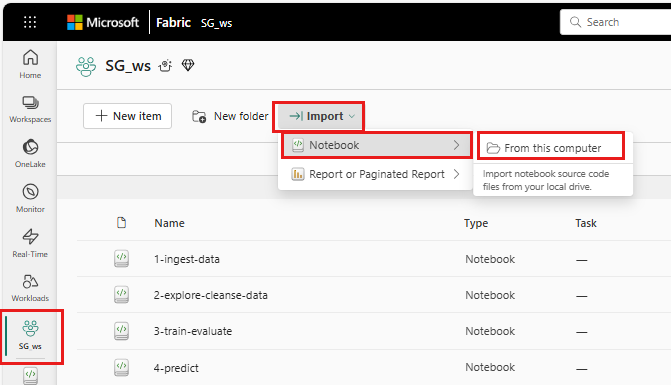Click in the Search box

615,22
